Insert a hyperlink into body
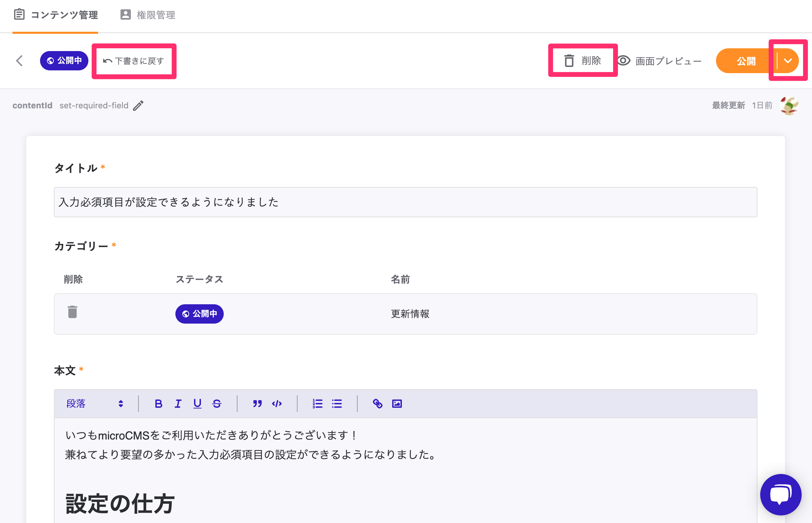The image size is (812, 523). tap(377, 404)
